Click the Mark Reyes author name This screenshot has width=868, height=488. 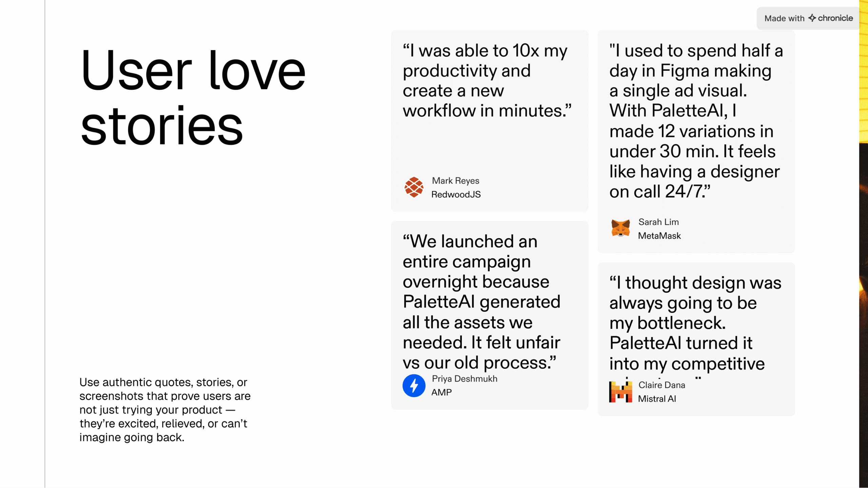[x=455, y=181]
